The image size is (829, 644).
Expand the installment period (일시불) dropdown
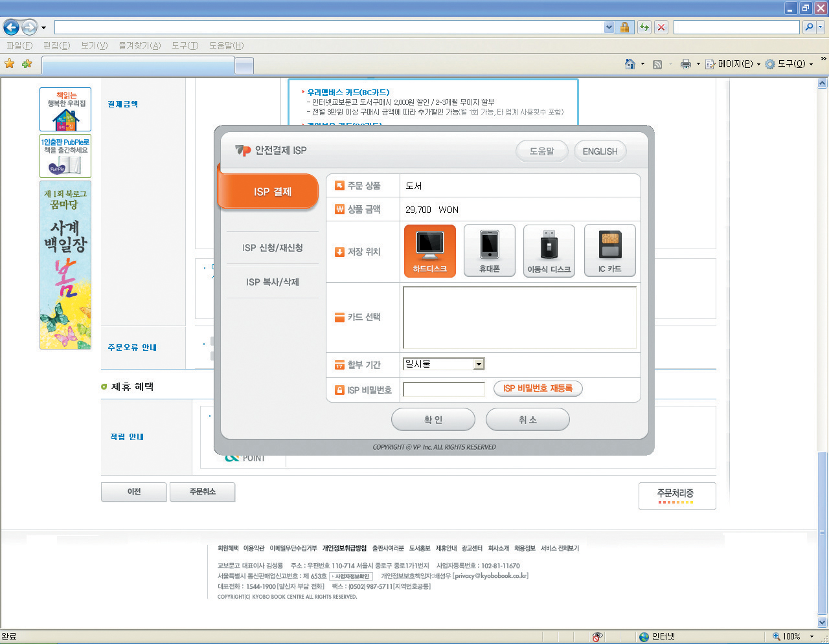tap(479, 364)
